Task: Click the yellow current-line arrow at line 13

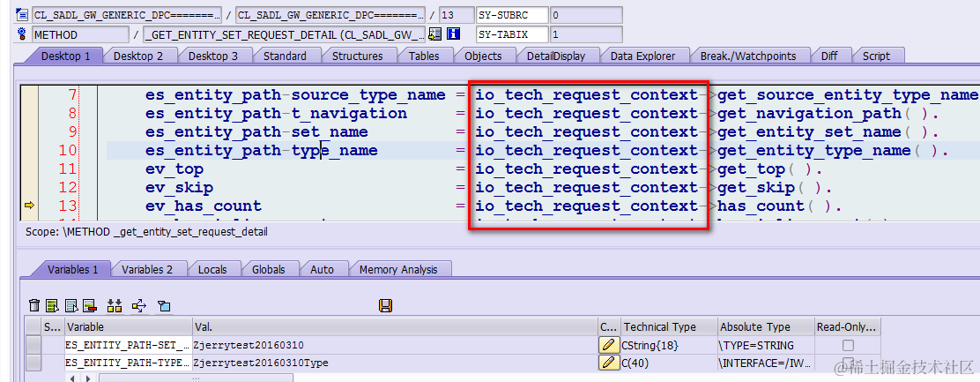Action: coord(29,205)
